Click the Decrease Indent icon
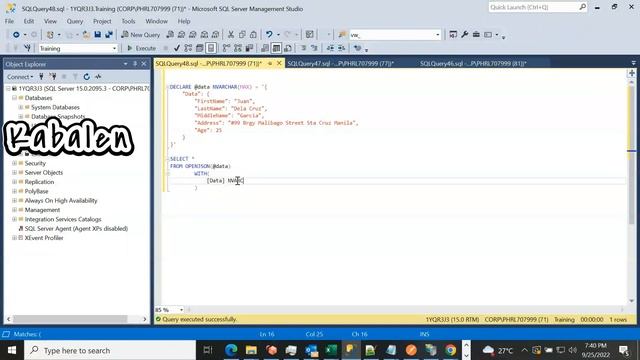Viewport: 640px width, 360px height. pos(330,48)
